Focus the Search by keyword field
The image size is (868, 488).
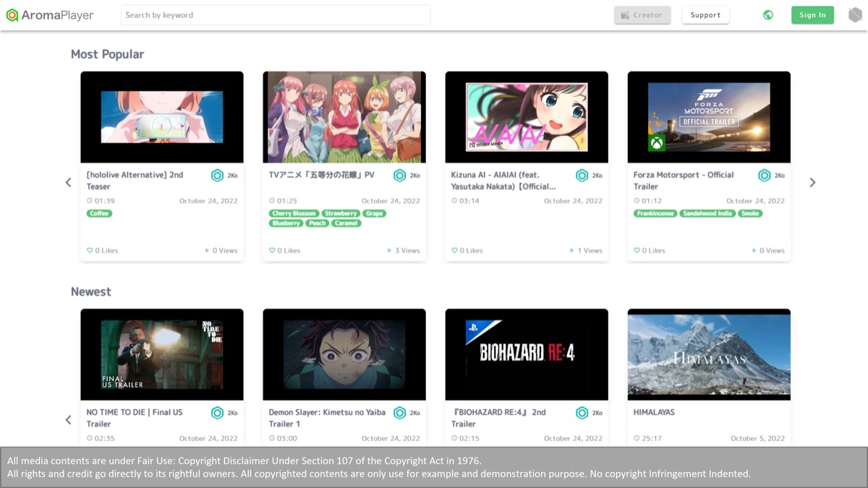coord(276,15)
